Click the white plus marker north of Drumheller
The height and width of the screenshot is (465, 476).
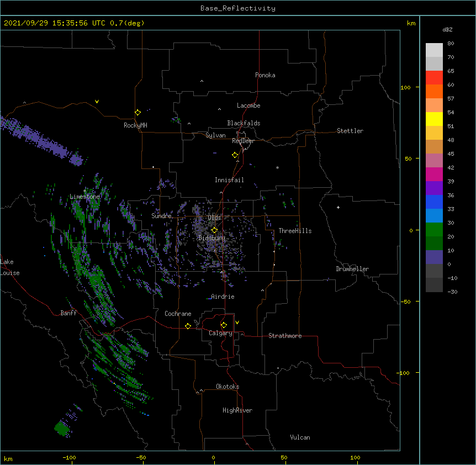(338, 207)
